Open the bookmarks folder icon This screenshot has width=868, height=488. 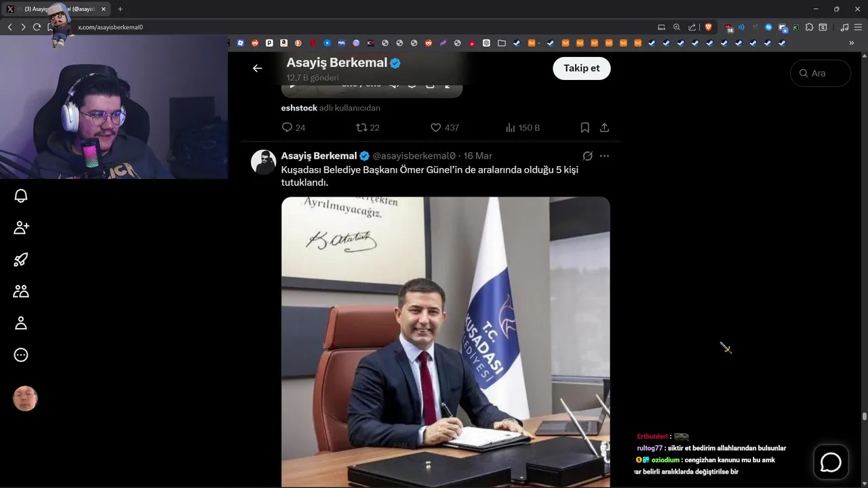click(501, 43)
